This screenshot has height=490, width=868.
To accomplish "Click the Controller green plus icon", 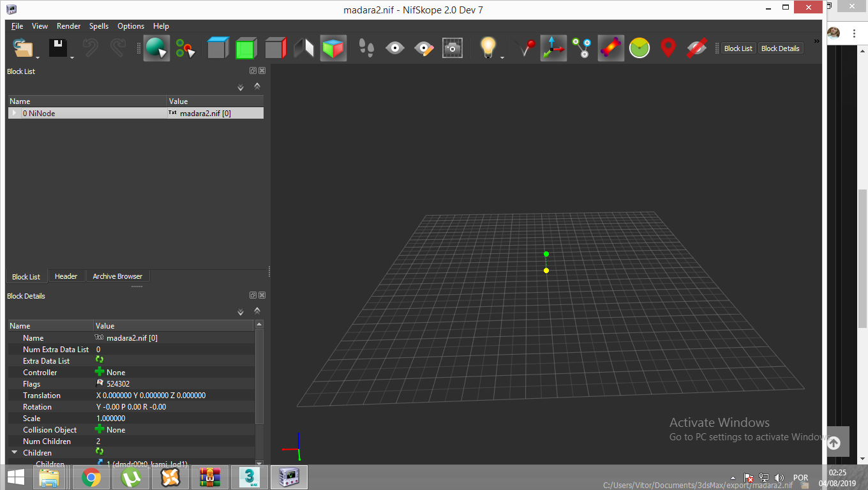I will [x=100, y=372].
